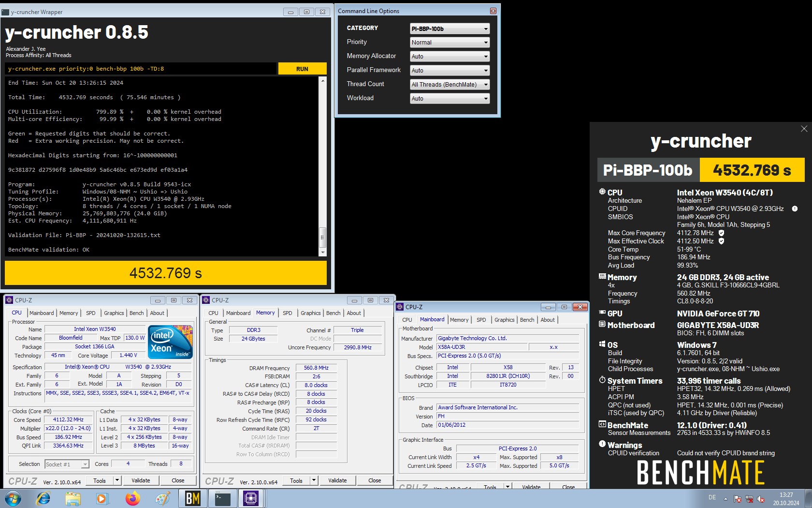Click the output scrollbar down arrow
This screenshot has height=508, width=812.
322,253
